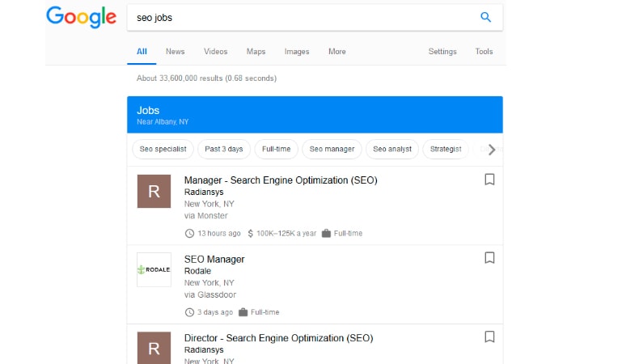
Task: Filter jobs by Seo specialist chip
Action: pyautogui.click(x=163, y=149)
